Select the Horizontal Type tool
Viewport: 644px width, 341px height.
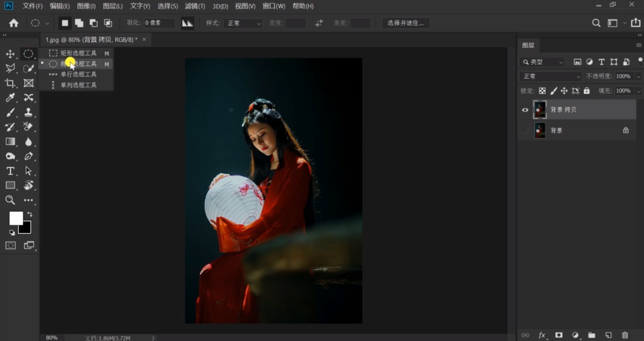10,171
